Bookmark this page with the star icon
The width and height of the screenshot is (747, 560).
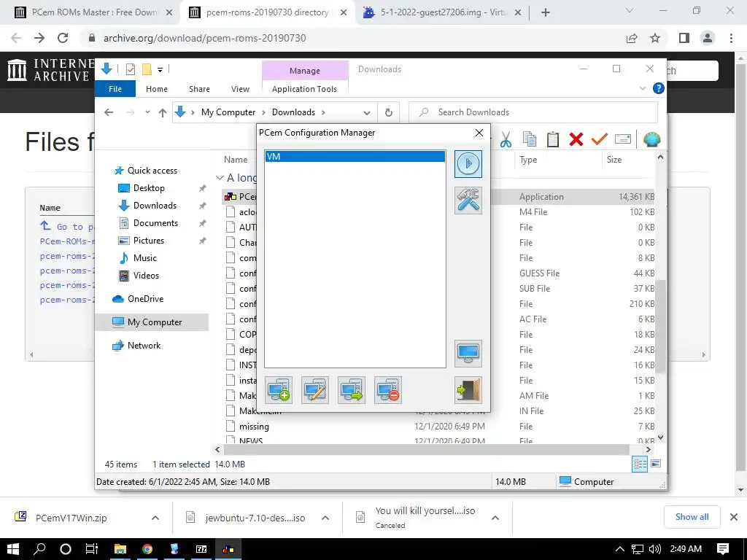point(655,38)
